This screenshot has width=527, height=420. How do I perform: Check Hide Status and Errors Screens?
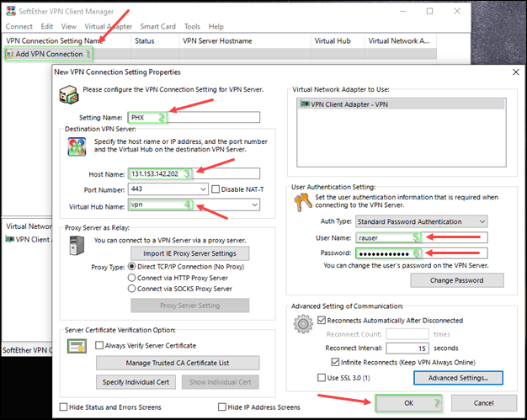coord(63,407)
